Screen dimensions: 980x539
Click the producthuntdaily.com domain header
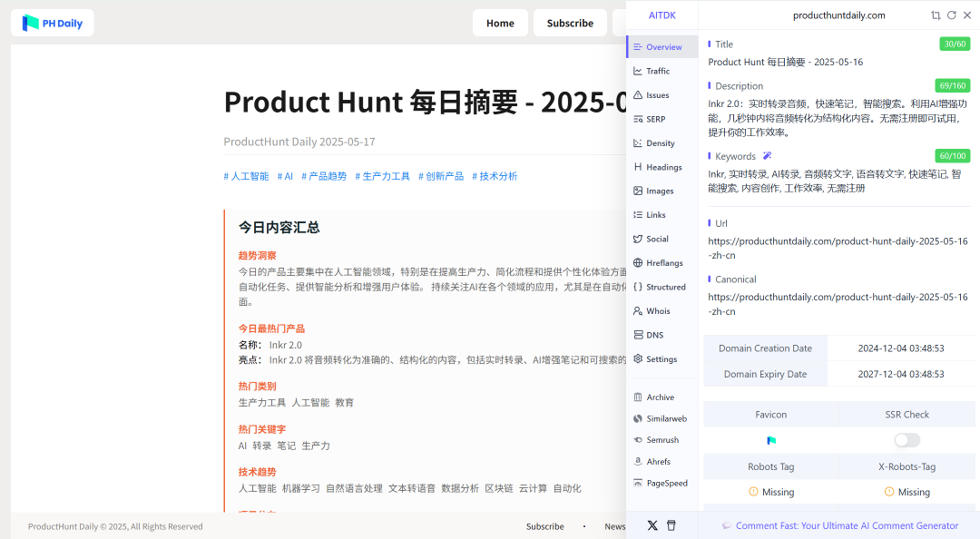coord(838,15)
